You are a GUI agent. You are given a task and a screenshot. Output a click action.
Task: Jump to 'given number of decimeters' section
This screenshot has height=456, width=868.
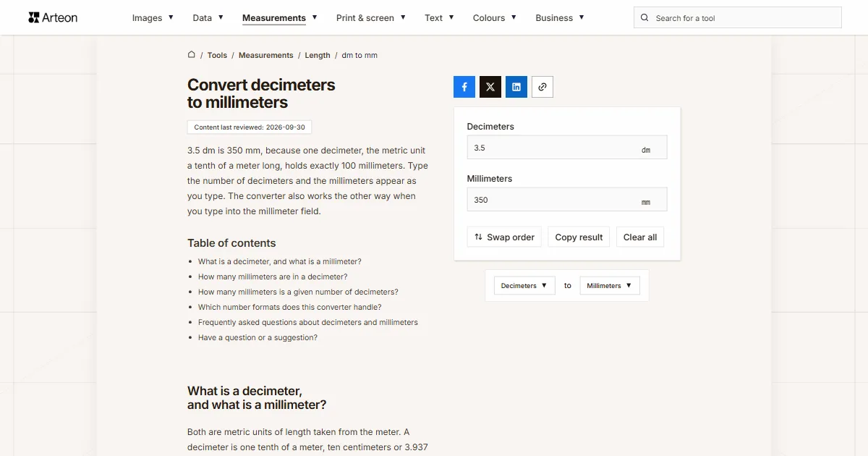(298, 292)
